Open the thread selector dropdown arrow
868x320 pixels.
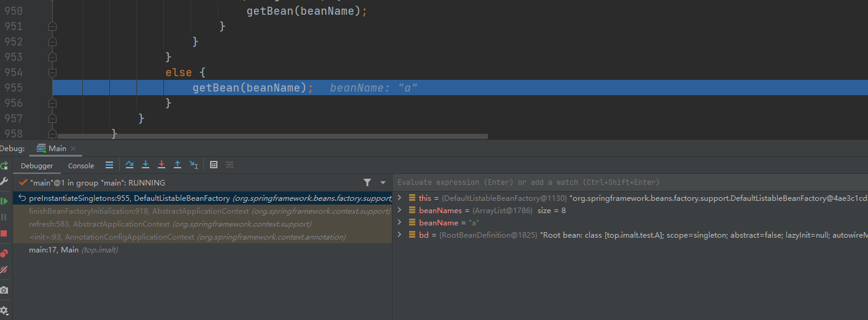coord(383,182)
